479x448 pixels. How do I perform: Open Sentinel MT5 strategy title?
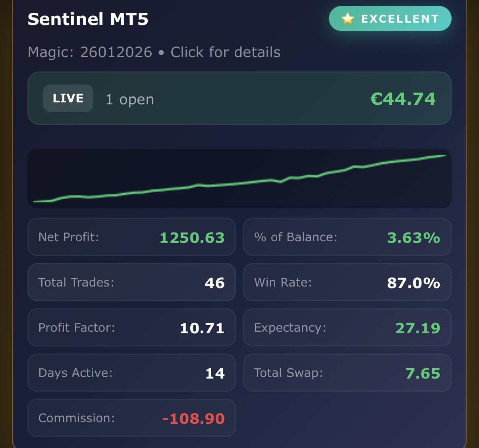pos(88,19)
